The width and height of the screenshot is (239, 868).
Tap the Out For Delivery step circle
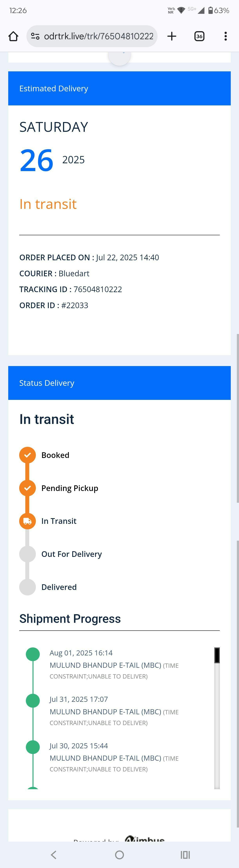point(27,554)
